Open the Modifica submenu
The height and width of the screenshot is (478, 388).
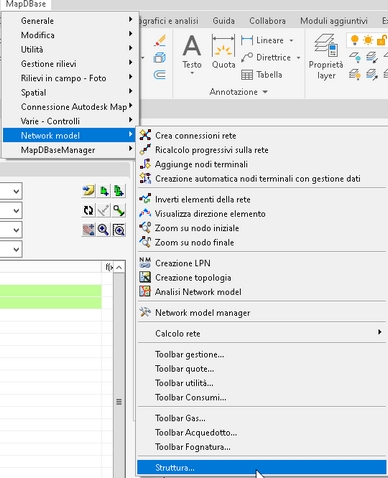click(70, 35)
